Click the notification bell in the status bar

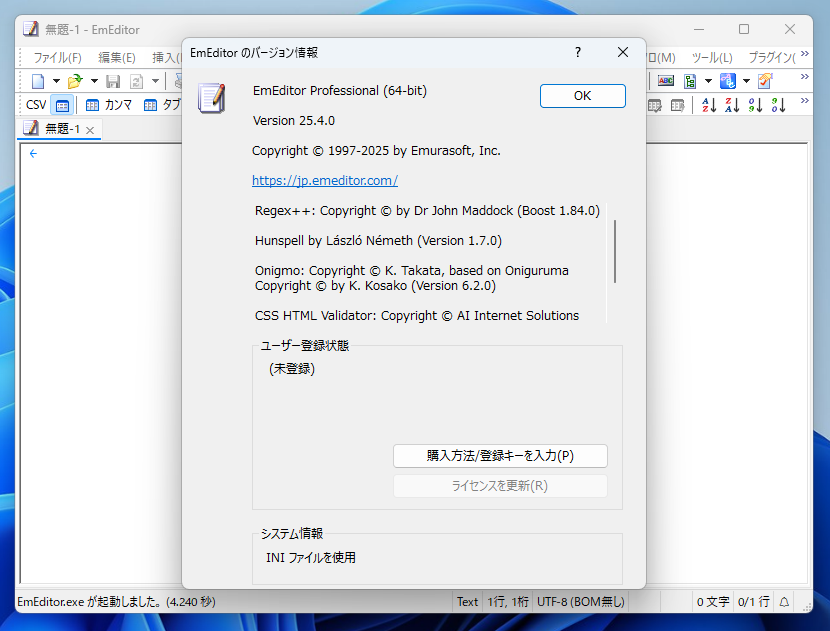click(x=783, y=602)
